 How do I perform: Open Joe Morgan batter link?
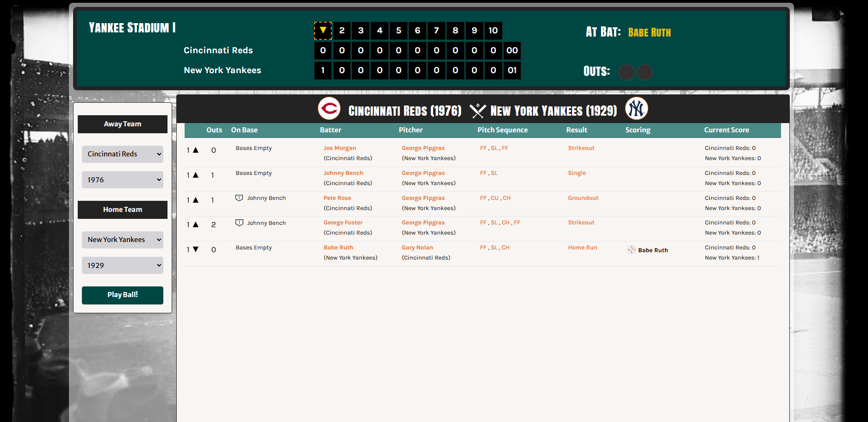340,148
